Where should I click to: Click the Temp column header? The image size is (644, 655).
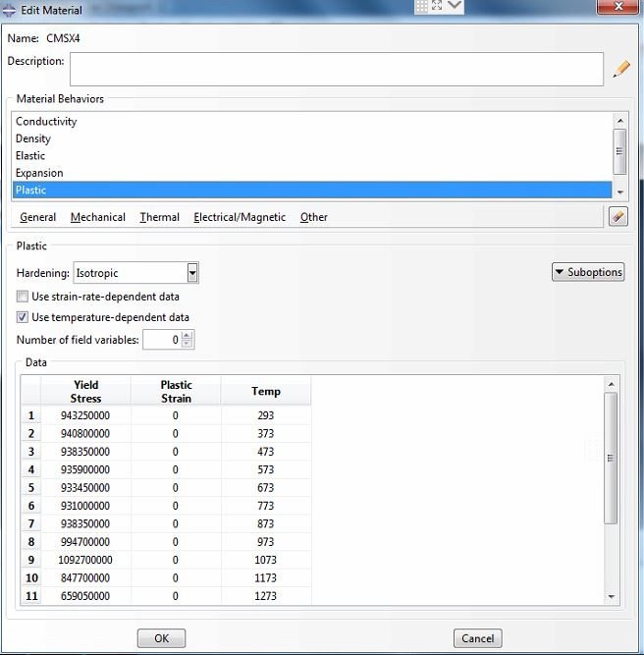(x=266, y=391)
